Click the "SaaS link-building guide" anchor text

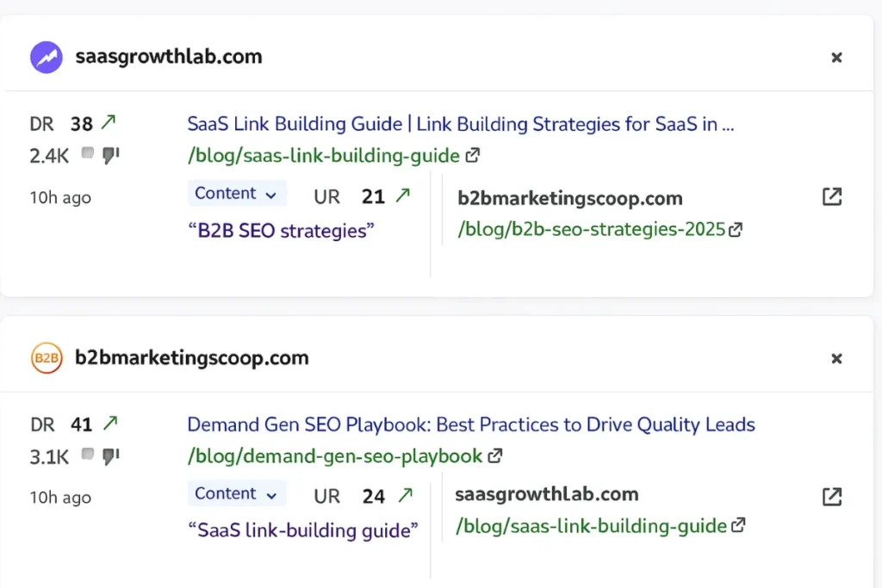303,530
